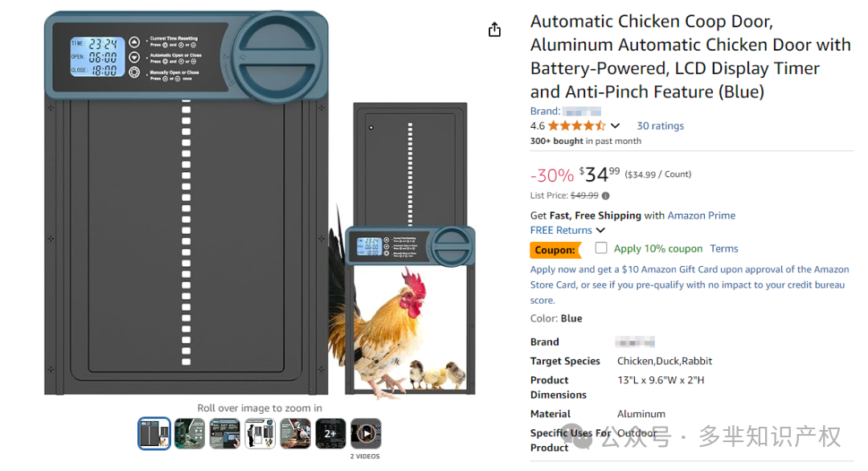
Task: Click the star rating icons
Action: pos(577,126)
